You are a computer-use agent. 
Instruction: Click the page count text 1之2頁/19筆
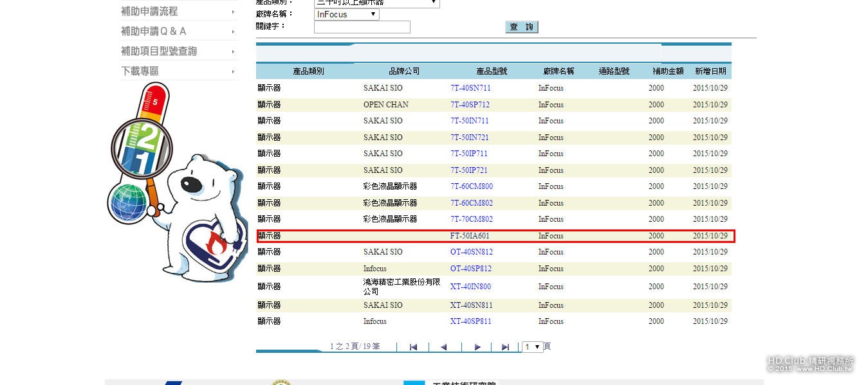point(355,346)
